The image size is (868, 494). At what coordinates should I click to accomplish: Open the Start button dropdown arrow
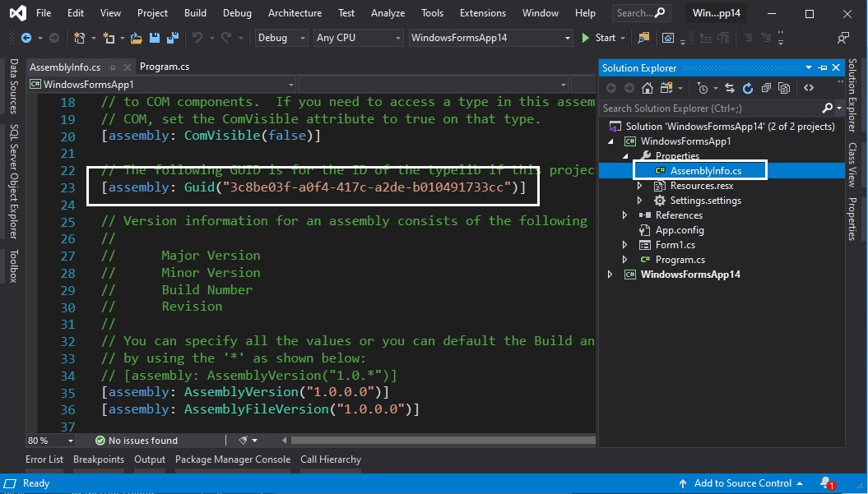click(x=623, y=38)
